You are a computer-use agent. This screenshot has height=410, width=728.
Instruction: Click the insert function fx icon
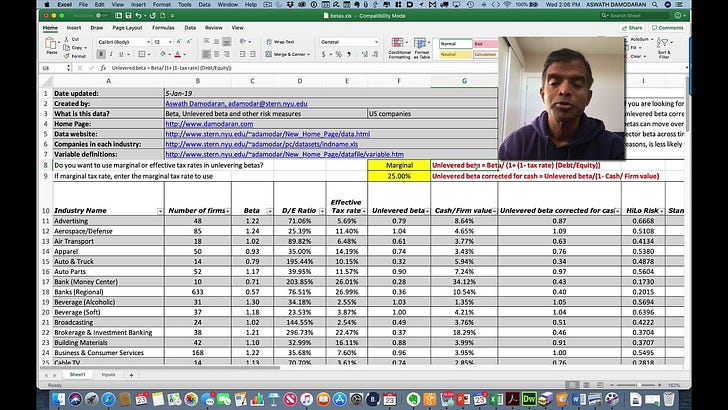[103, 68]
